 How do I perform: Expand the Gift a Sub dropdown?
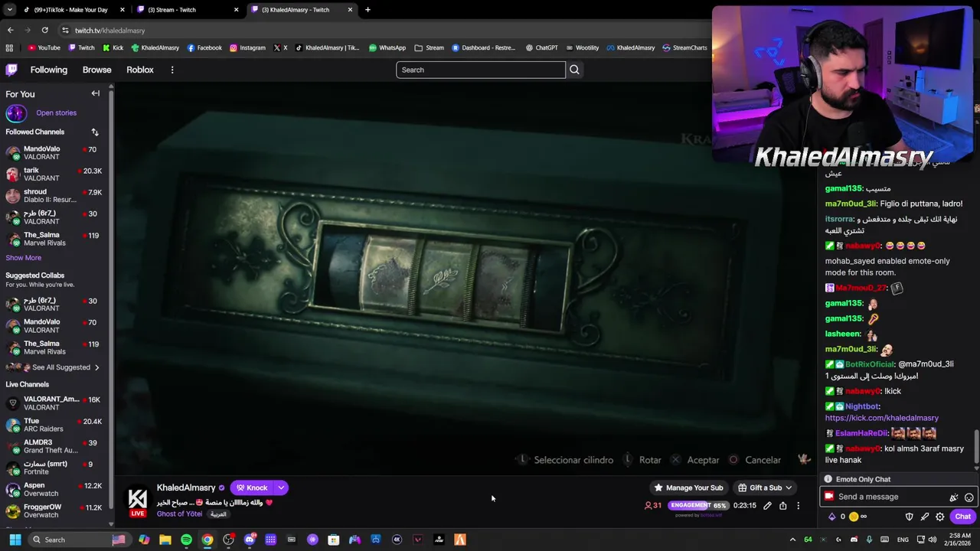789,487
